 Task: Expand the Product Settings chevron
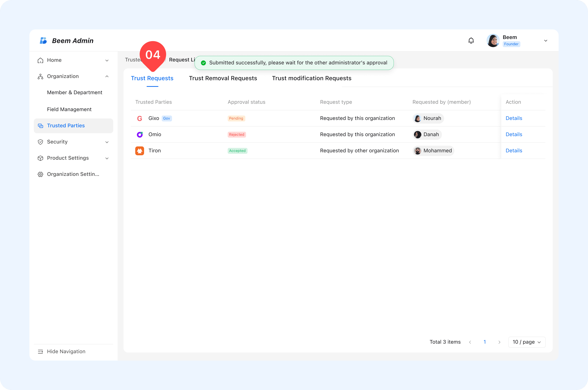pos(107,158)
